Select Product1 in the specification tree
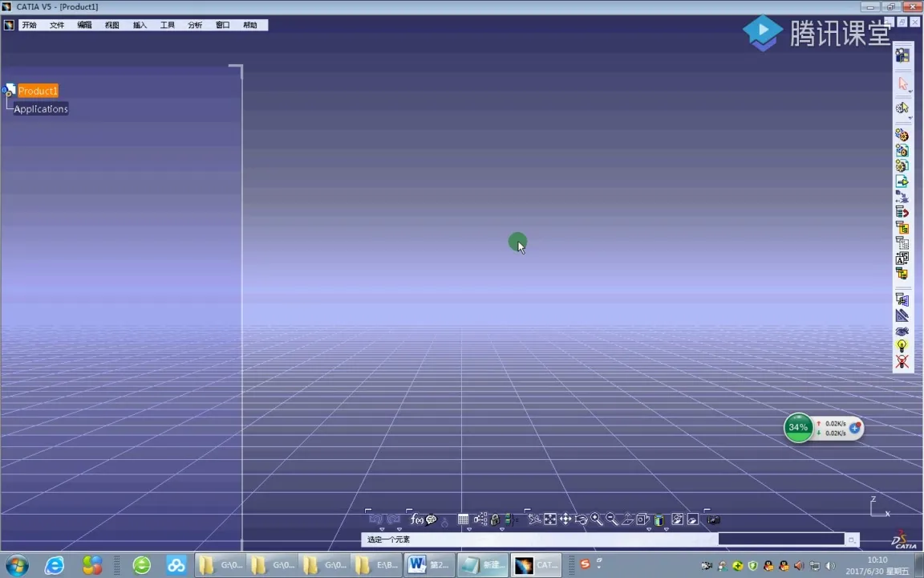This screenshot has width=924, height=578. coord(38,91)
